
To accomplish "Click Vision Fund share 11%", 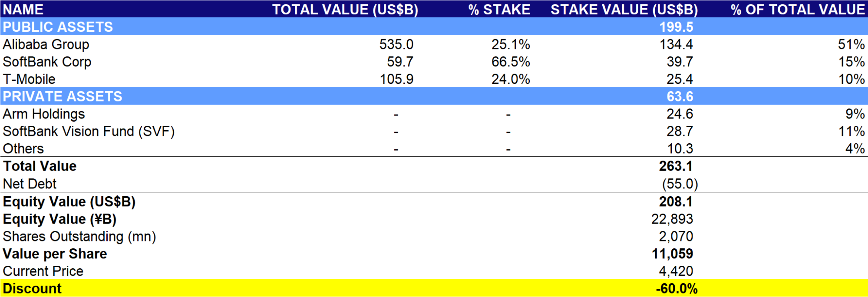I will [x=851, y=131].
